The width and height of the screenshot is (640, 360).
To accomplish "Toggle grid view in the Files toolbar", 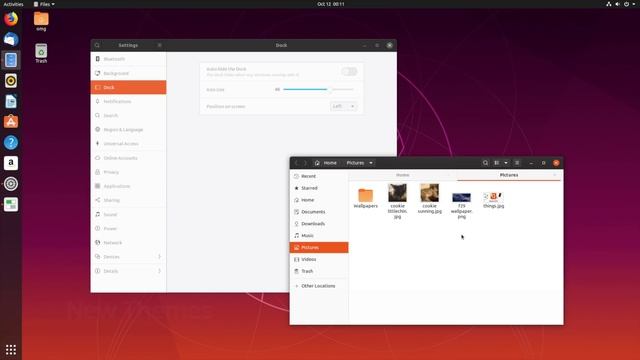I will click(x=497, y=163).
